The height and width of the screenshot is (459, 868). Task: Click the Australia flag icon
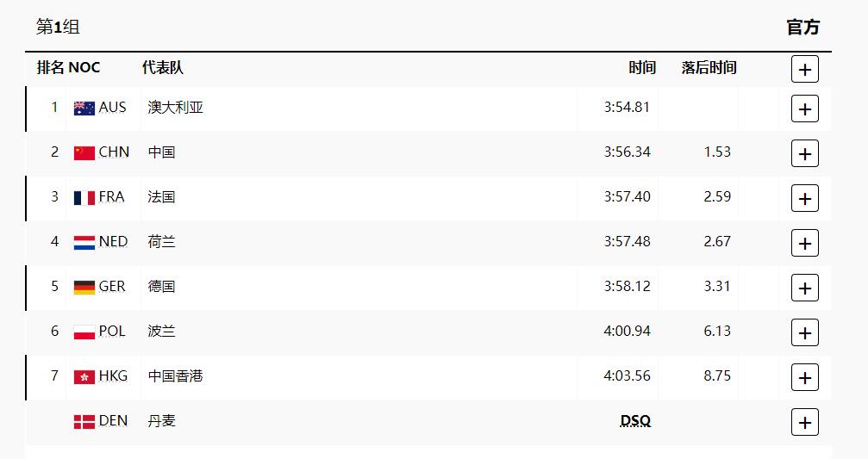[x=84, y=109]
